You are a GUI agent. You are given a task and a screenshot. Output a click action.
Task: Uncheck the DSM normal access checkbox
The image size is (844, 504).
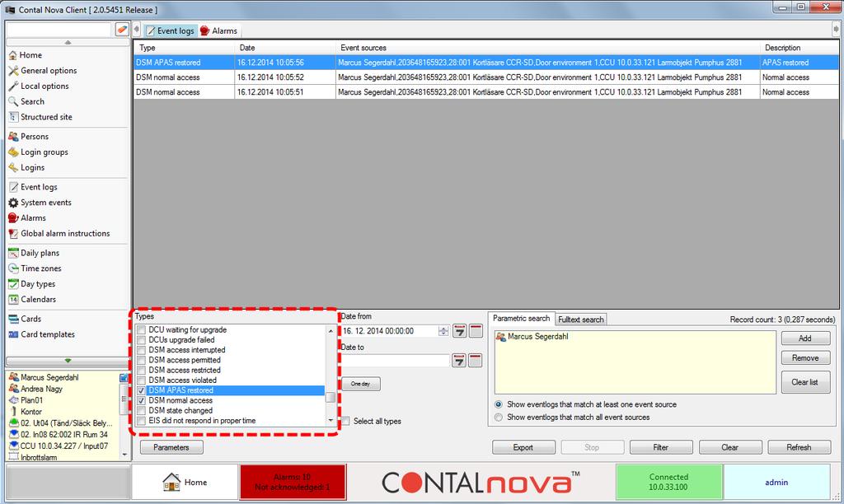pos(142,401)
